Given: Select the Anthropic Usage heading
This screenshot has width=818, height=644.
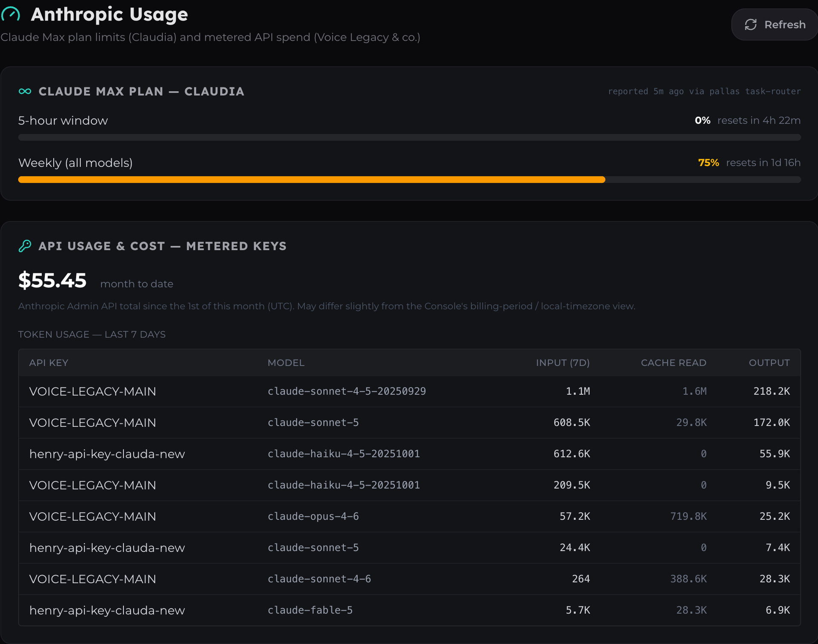Looking at the screenshot, I should coord(109,14).
